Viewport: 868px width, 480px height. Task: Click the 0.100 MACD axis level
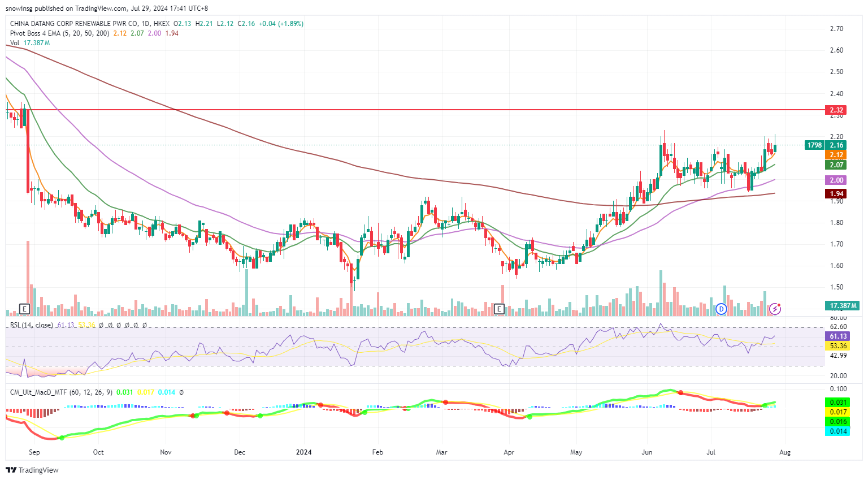pos(839,389)
